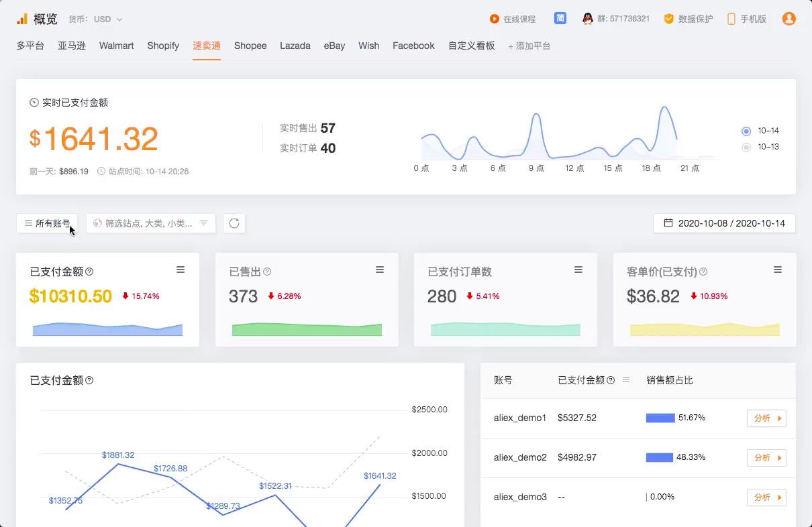Screen dimensions: 812x527
Task: Open the menu icon on 已支付金额 card
Action: [x=181, y=270]
